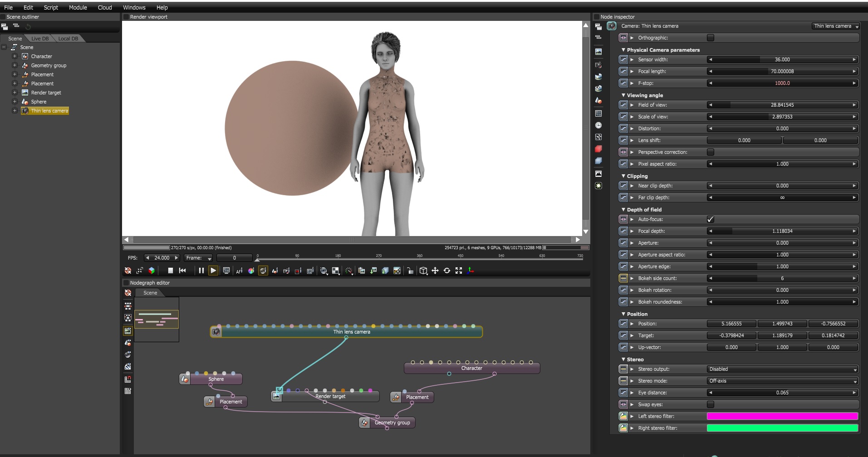Switch to the Live DB tab

(x=40, y=39)
